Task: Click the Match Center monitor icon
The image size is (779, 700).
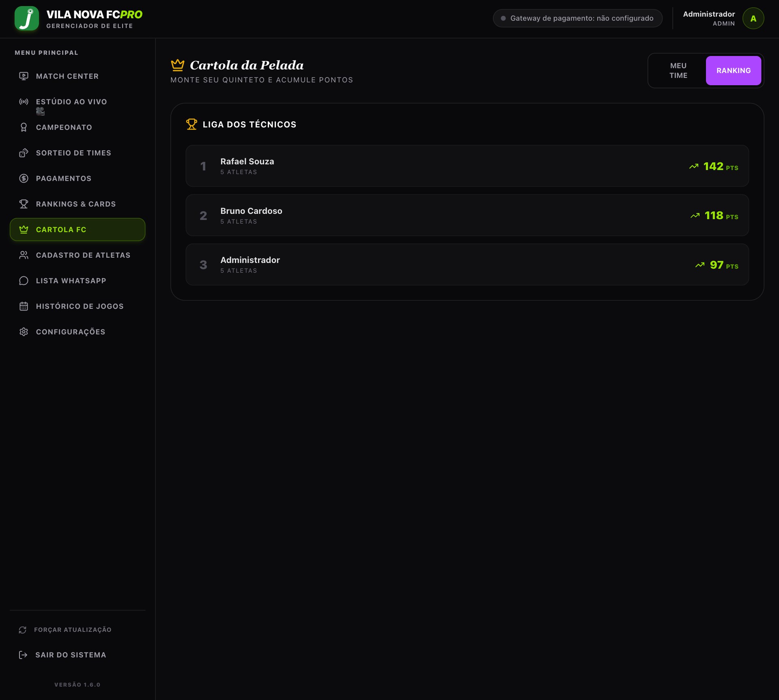Action: point(24,76)
